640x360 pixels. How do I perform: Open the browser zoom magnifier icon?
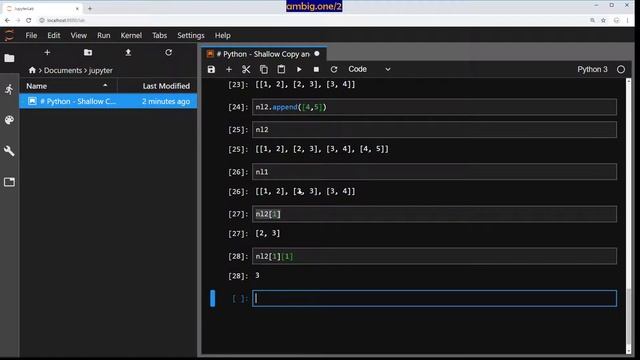coord(592,20)
